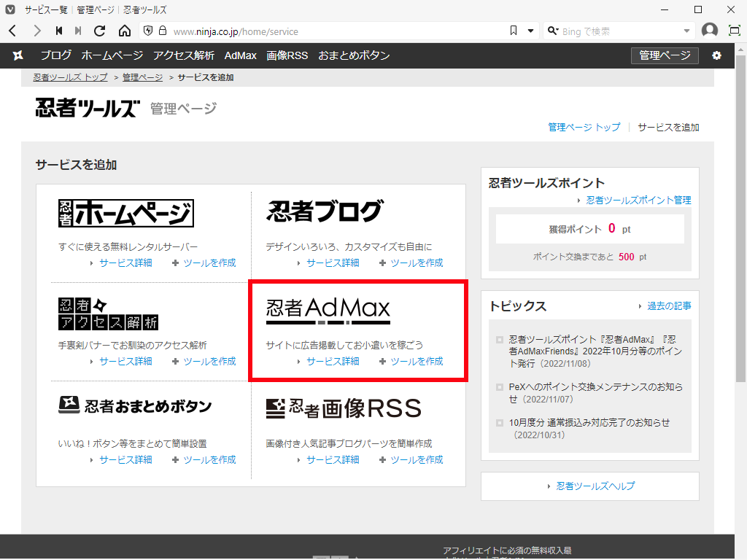Click ツールを作成 for 忍者画像RSS

[x=417, y=459]
